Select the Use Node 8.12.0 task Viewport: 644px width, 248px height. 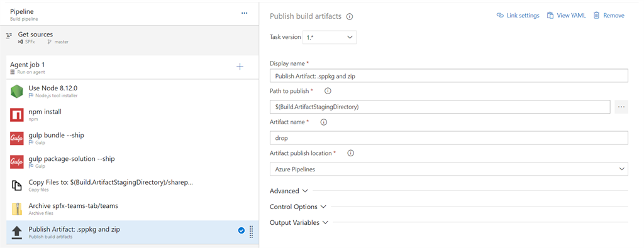133,92
